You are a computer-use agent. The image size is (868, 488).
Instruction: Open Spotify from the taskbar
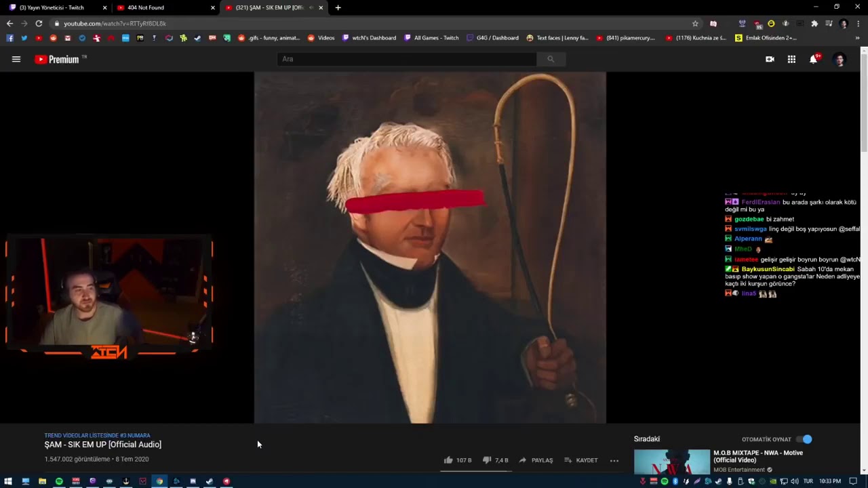coord(59,481)
